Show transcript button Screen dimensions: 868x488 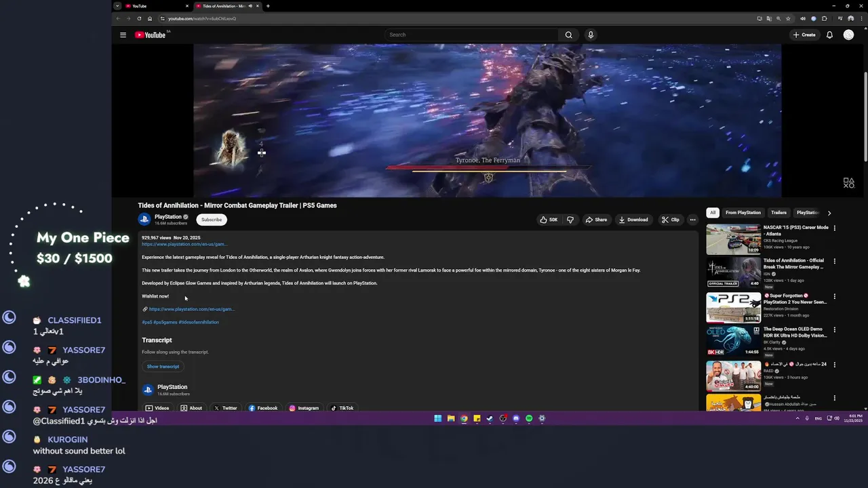[x=163, y=367]
